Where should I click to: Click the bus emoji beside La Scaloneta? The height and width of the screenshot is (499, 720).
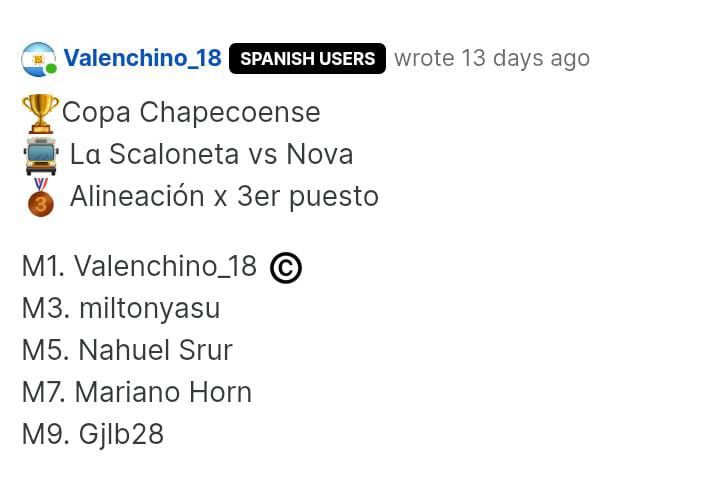(x=41, y=156)
